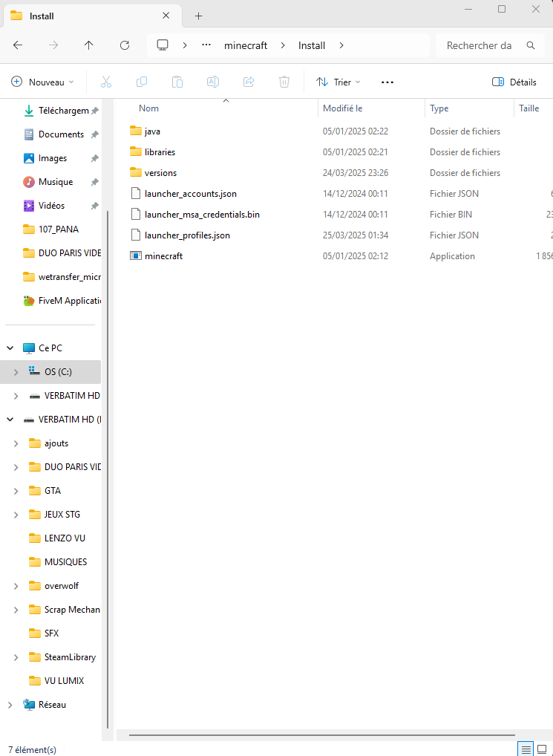Expand the SteamLibrary folder node
553x756 pixels.
pyautogui.click(x=16, y=657)
